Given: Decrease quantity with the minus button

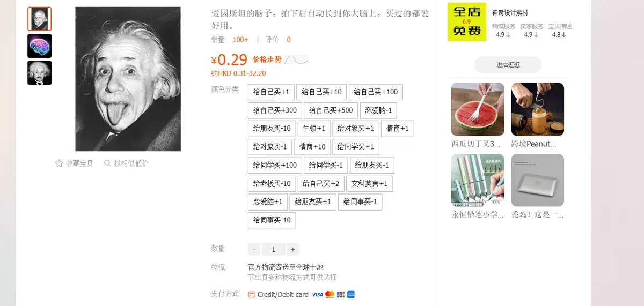Looking at the screenshot, I should [x=254, y=249].
